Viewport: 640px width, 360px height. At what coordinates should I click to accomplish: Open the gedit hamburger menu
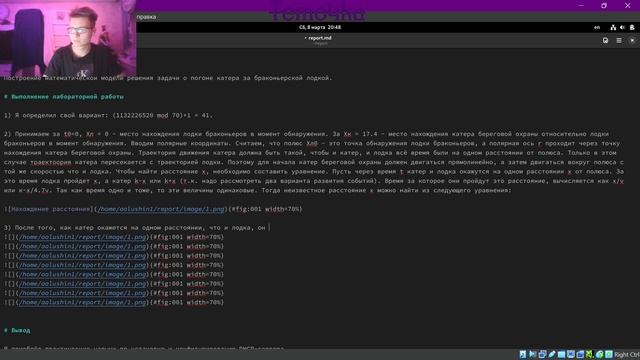619,40
